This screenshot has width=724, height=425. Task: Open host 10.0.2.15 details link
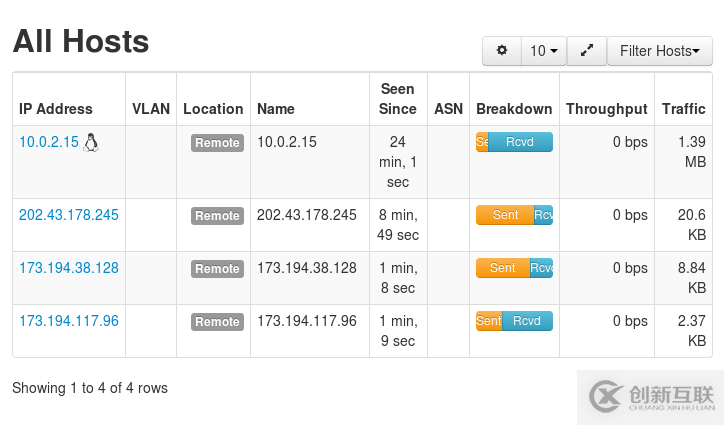(x=48, y=142)
